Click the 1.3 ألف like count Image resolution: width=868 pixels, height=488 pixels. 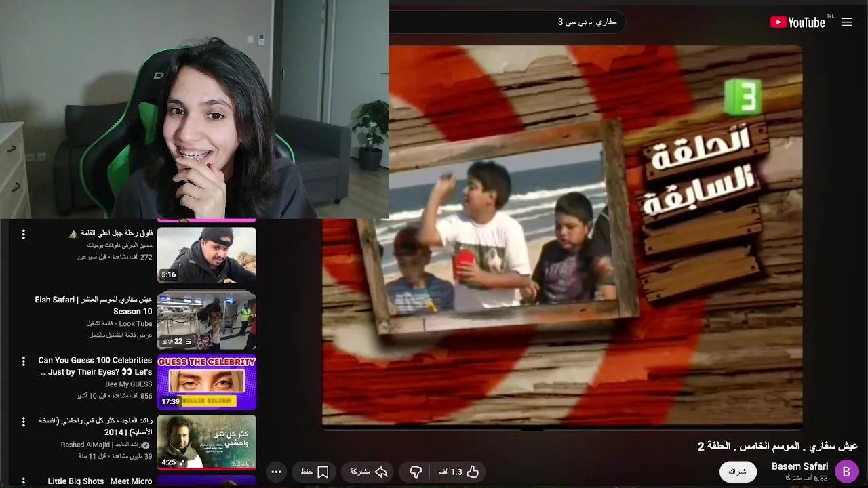(450, 472)
